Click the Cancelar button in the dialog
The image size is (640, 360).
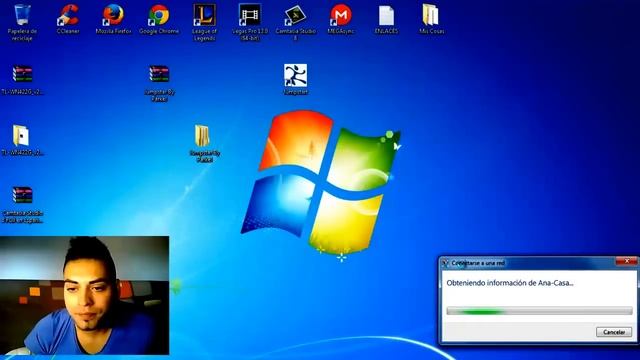tap(613, 332)
